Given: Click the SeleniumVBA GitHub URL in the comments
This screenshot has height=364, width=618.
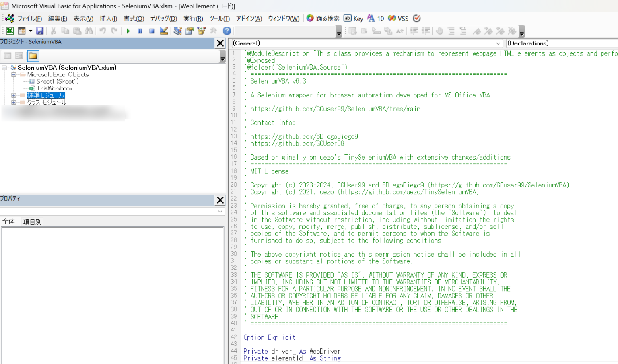Looking at the screenshot, I should point(335,109).
